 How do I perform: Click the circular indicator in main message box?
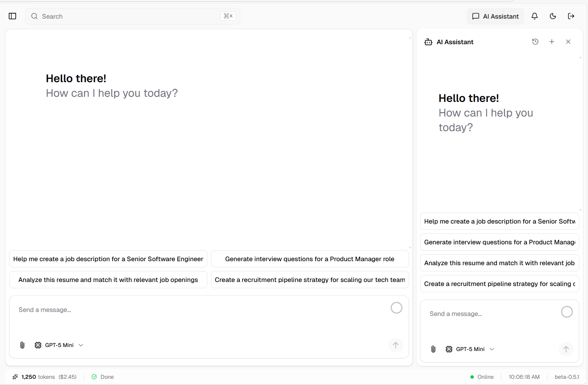[396, 308]
